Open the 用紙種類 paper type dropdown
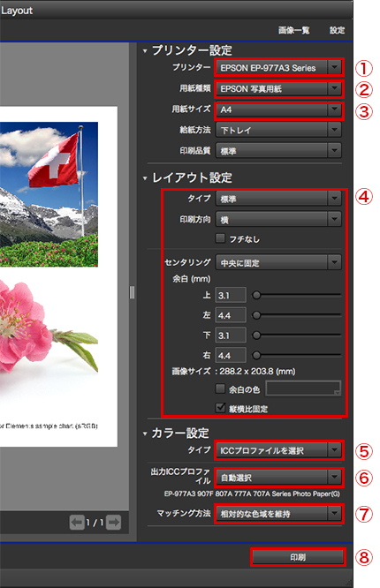380x588 pixels. 278,89
